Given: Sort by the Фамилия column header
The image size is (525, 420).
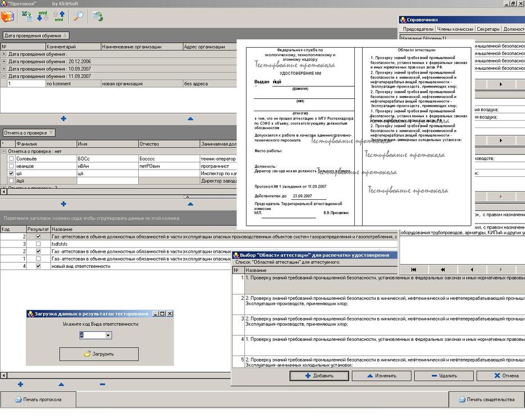Looking at the screenshot, I should click(46, 144).
